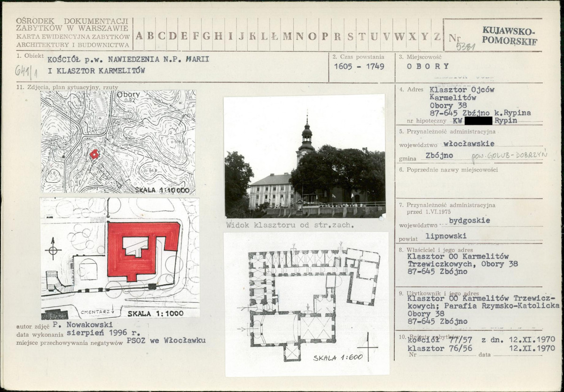Click the north arrow compass on site plan
Viewport: 564px width, 392px height.
tap(53, 248)
